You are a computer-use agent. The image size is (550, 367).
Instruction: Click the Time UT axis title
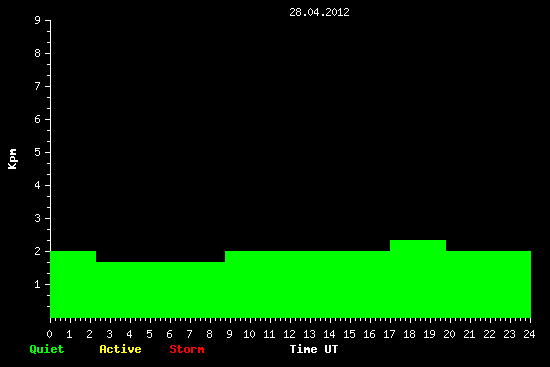coord(314,349)
